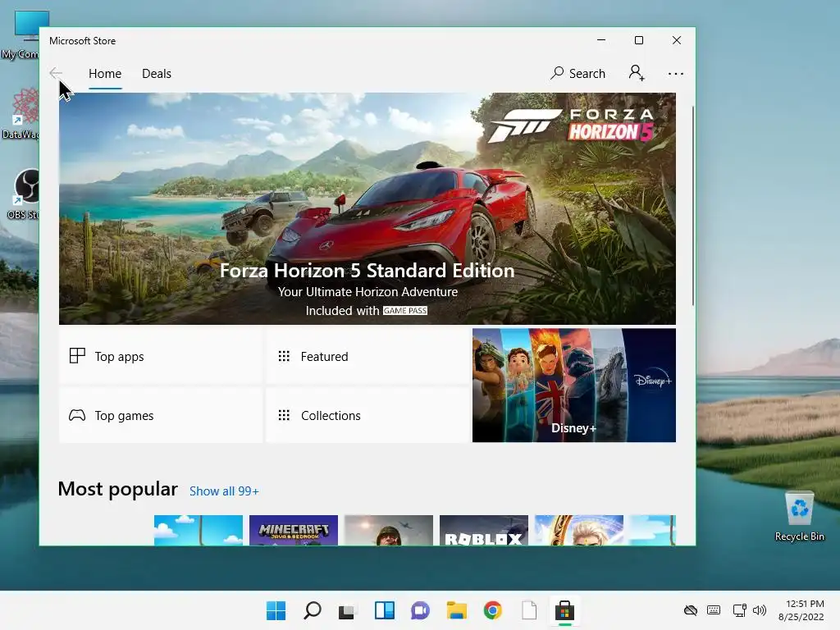Go back using the back arrow

[x=56, y=73]
